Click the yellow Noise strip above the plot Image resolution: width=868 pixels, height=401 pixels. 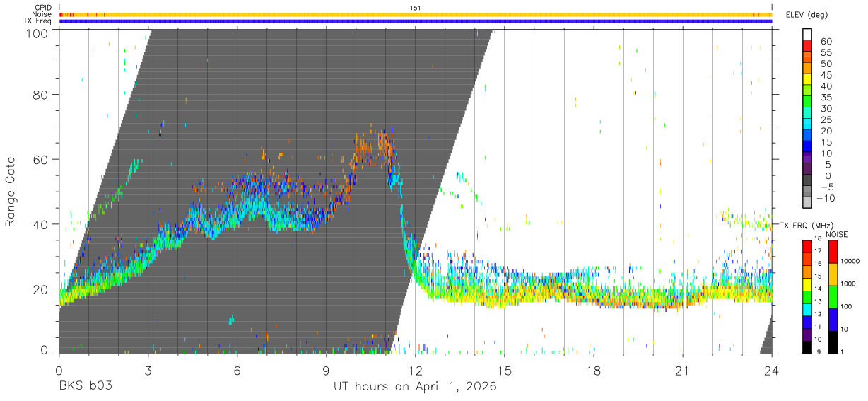tap(416, 15)
